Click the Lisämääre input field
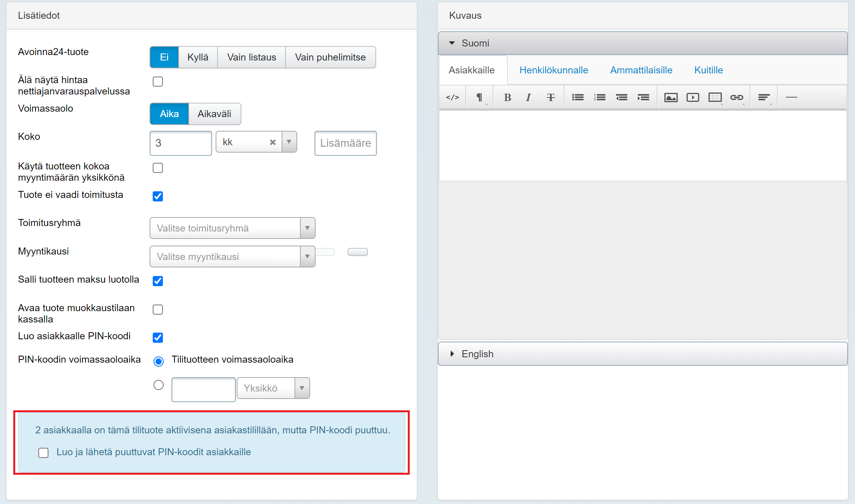 (x=345, y=143)
